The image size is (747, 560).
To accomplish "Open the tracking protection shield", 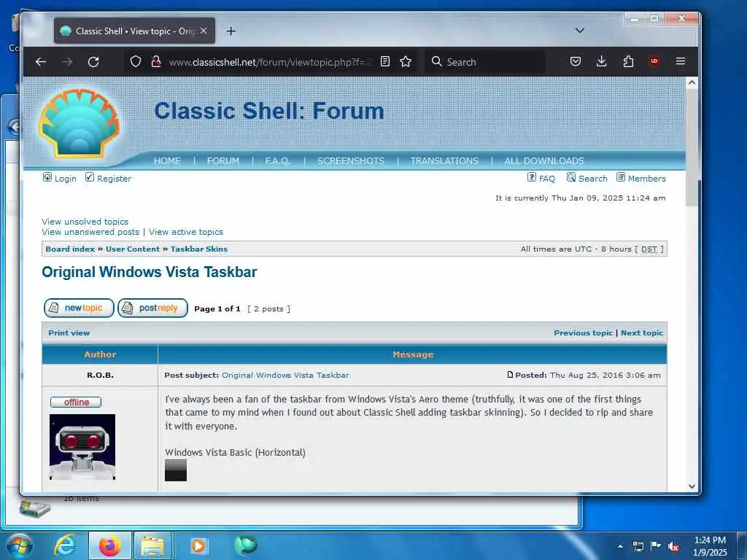I will [136, 61].
